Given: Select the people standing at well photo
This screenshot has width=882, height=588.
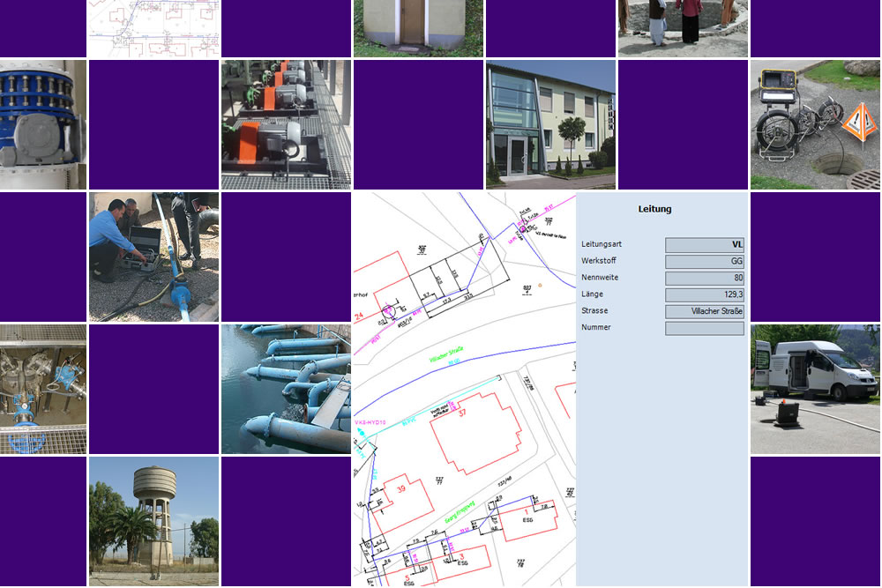Looking at the screenshot, I should click(x=683, y=28).
